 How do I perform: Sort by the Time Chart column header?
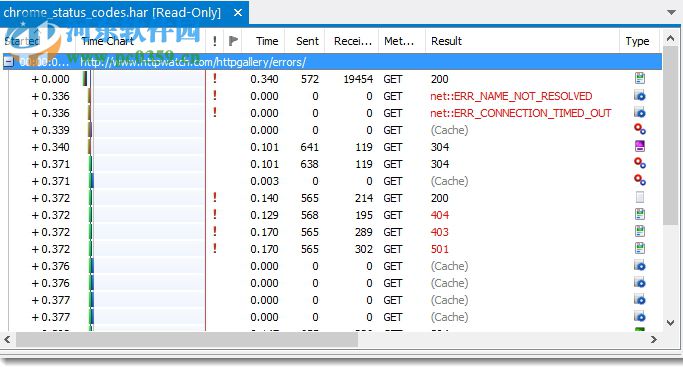[140, 41]
